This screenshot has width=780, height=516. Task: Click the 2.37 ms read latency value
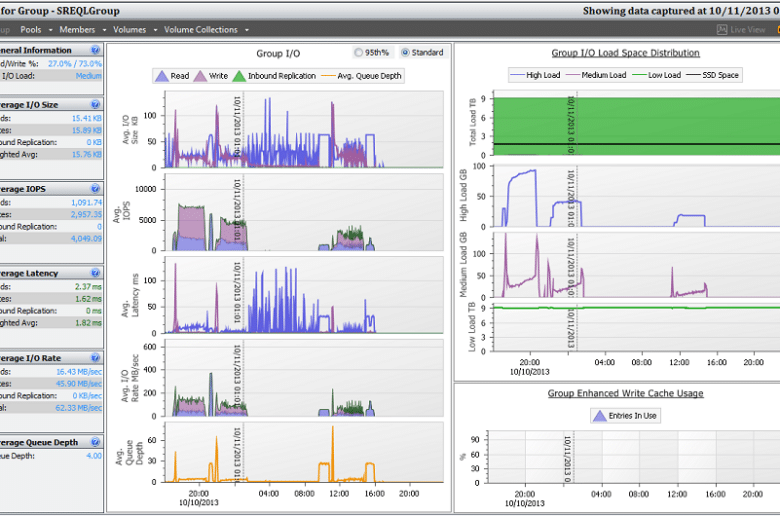pos(88,287)
